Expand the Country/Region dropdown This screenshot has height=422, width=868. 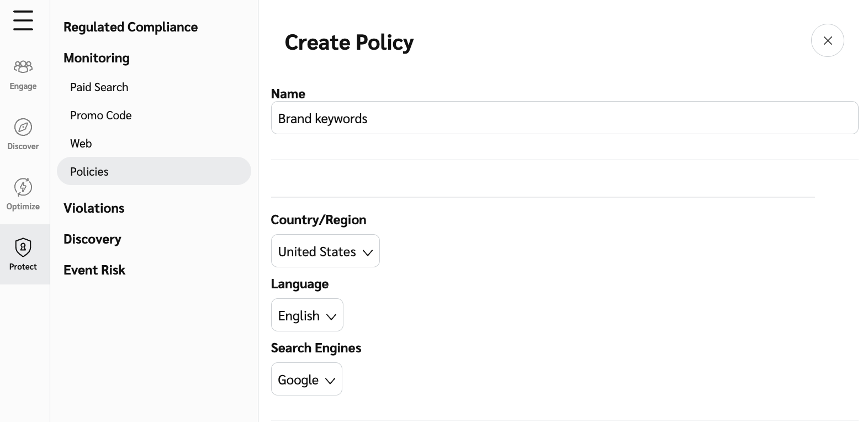(x=325, y=251)
